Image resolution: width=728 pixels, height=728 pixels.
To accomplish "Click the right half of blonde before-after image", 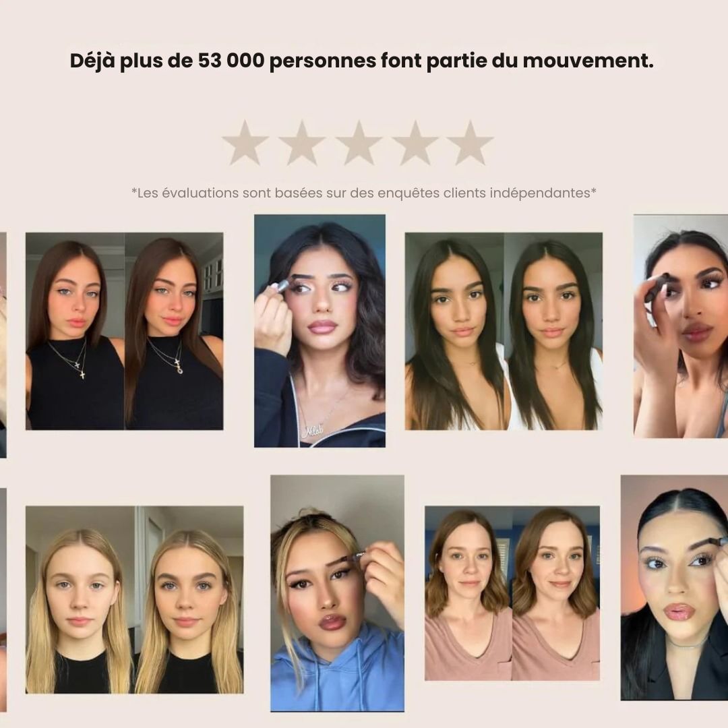I will (x=189, y=600).
